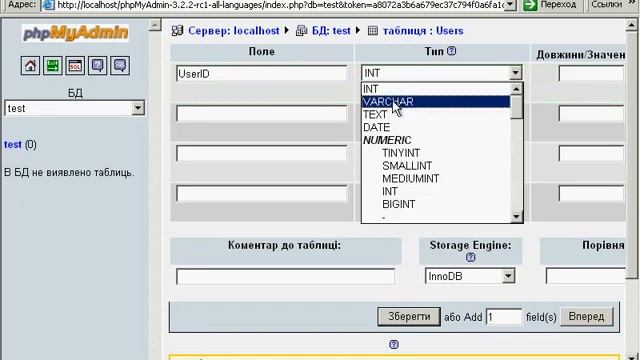The image size is (640, 360).
Task: Open the browser address history dropdown
Action: click(510, 5)
